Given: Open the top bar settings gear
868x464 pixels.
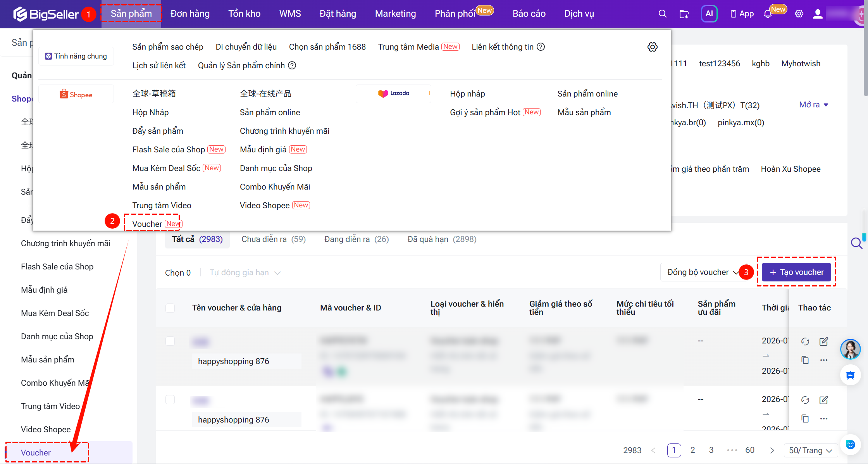Looking at the screenshot, I should [x=799, y=14].
